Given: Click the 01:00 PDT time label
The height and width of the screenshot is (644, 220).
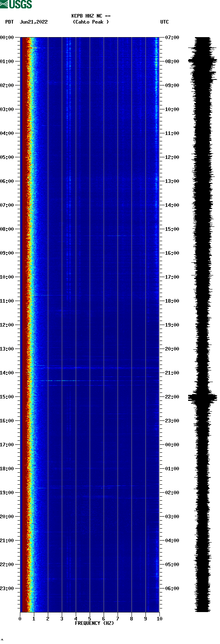Looking at the screenshot, I should pyautogui.click(x=7, y=61).
